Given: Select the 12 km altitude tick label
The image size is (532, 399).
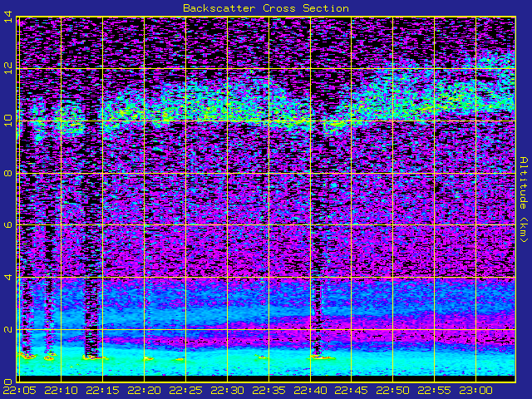Looking at the screenshot, I should tap(7, 69).
